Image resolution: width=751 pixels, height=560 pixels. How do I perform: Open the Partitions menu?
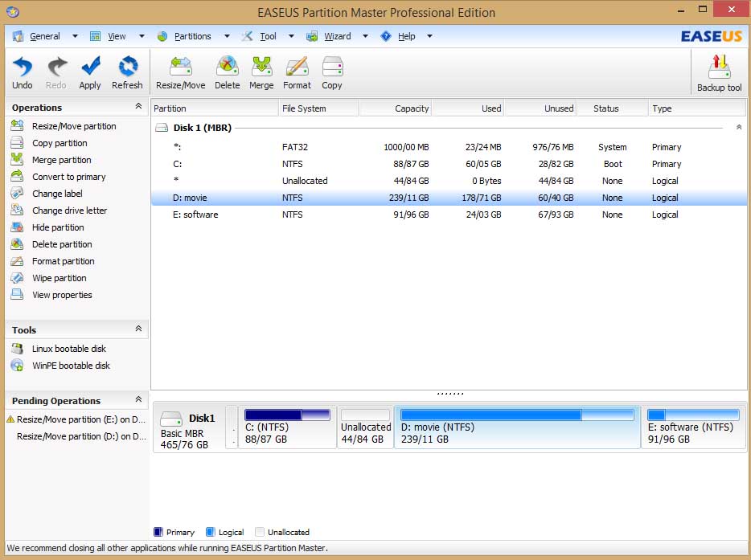point(192,36)
